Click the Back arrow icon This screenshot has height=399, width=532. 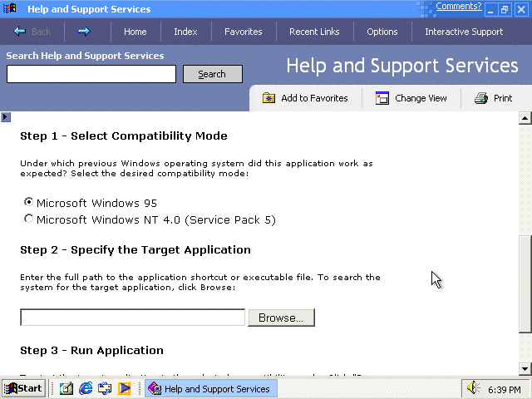pyautogui.click(x=19, y=32)
